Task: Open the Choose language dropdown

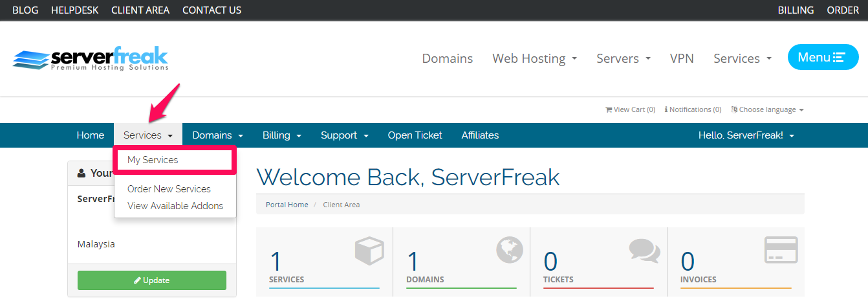Action: click(768, 109)
